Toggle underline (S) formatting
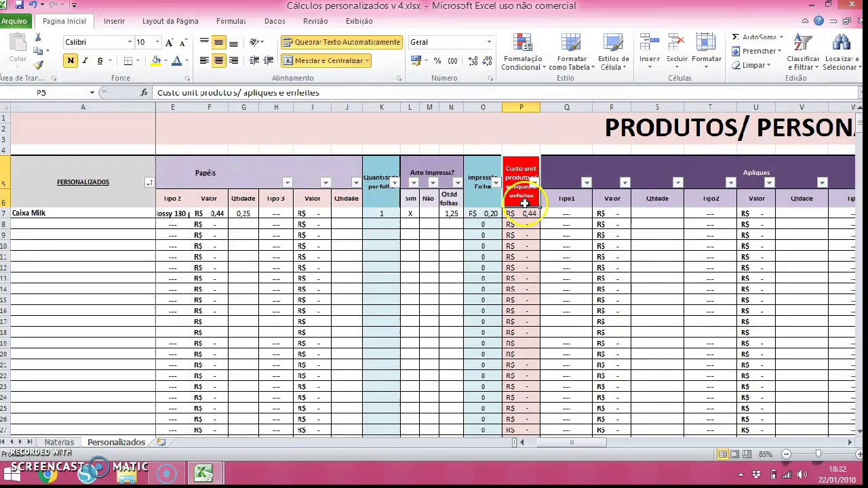 (100, 61)
